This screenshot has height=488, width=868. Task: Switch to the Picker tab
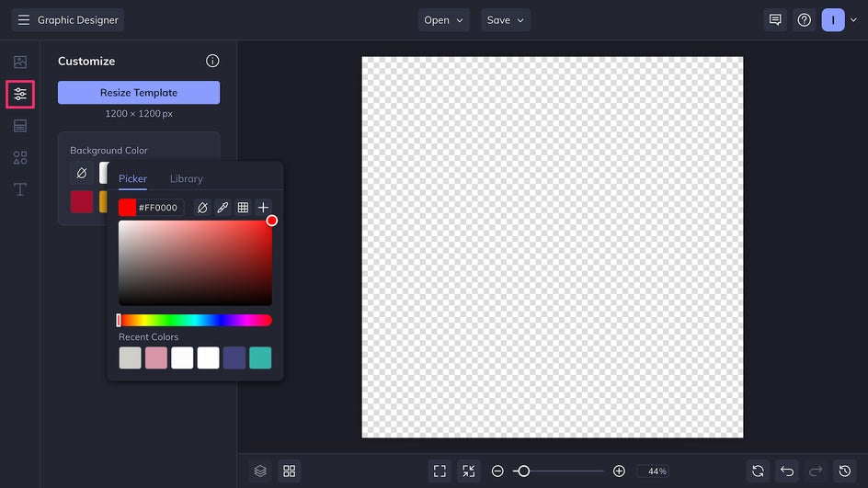(132, 178)
